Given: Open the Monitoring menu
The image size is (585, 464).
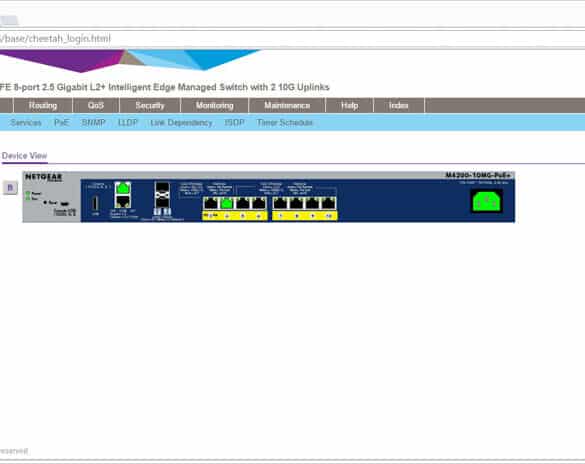Looking at the screenshot, I should 215,106.
